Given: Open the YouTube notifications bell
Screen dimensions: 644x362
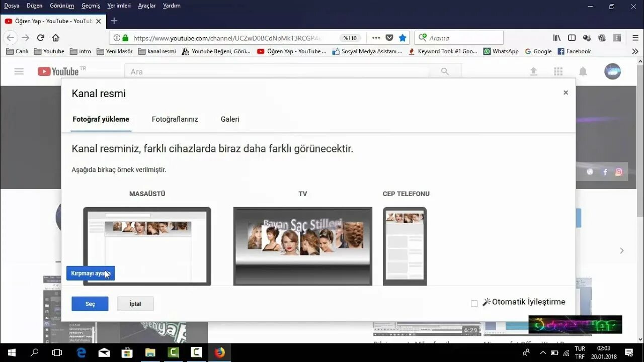Looking at the screenshot, I should point(583,71).
